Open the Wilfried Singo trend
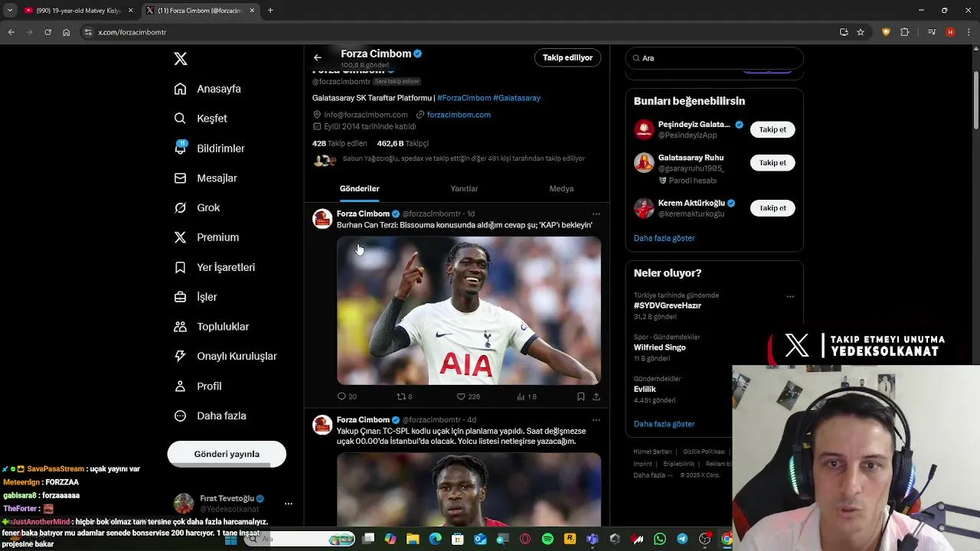The height and width of the screenshot is (551, 980). [659, 347]
